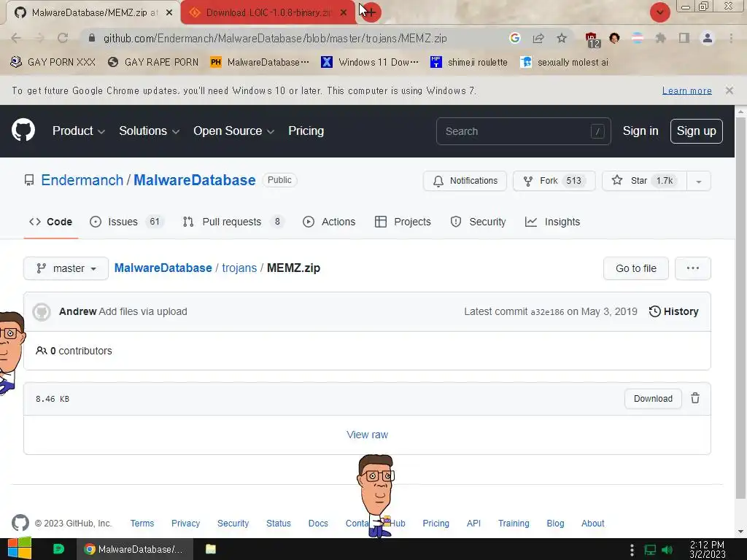
Task: Click the Go to file button
Action: point(635,268)
